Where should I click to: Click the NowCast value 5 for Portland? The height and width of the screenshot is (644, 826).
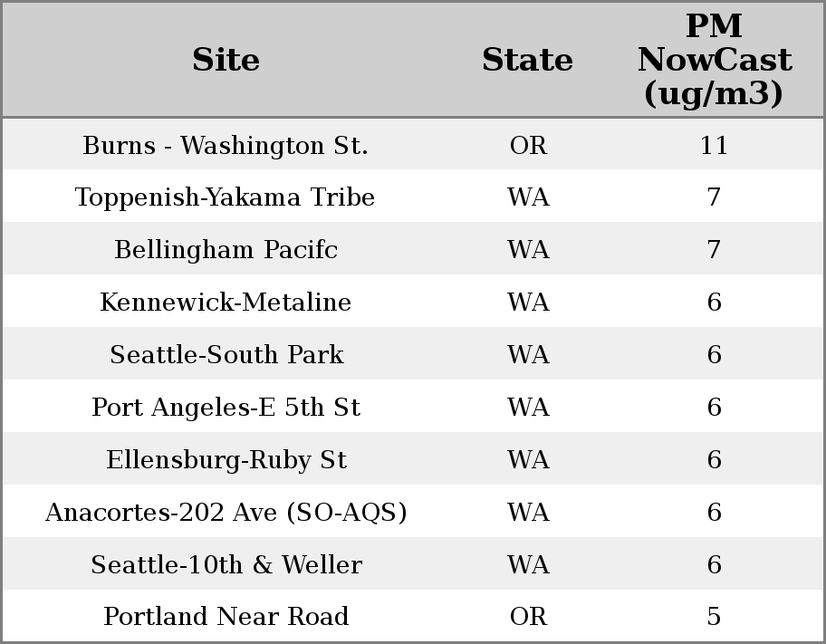(714, 617)
